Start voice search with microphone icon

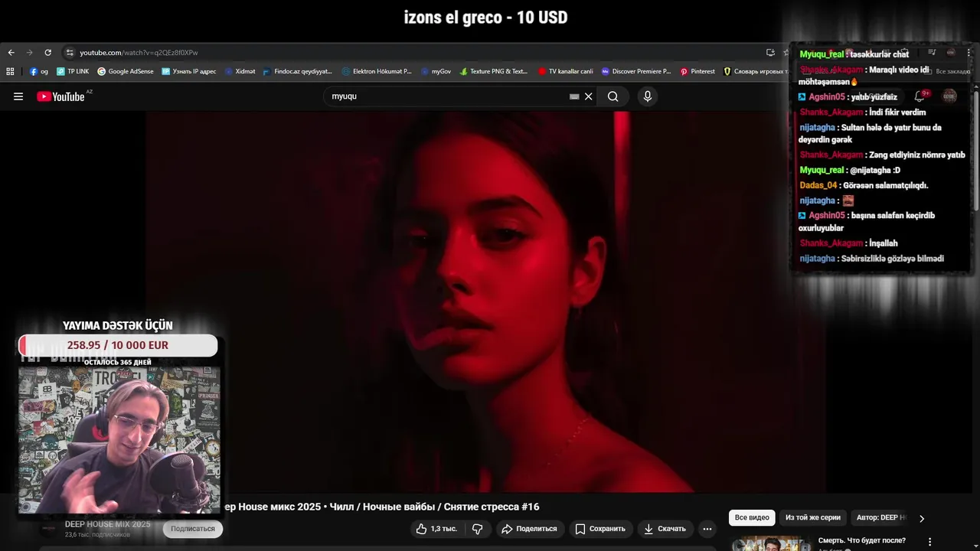[648, 96]
